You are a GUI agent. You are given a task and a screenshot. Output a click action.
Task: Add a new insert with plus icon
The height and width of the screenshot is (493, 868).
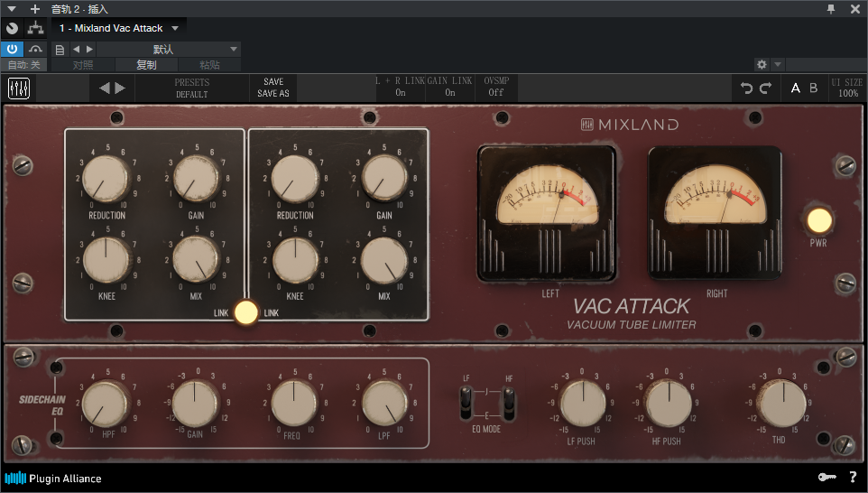coord(35,9)
